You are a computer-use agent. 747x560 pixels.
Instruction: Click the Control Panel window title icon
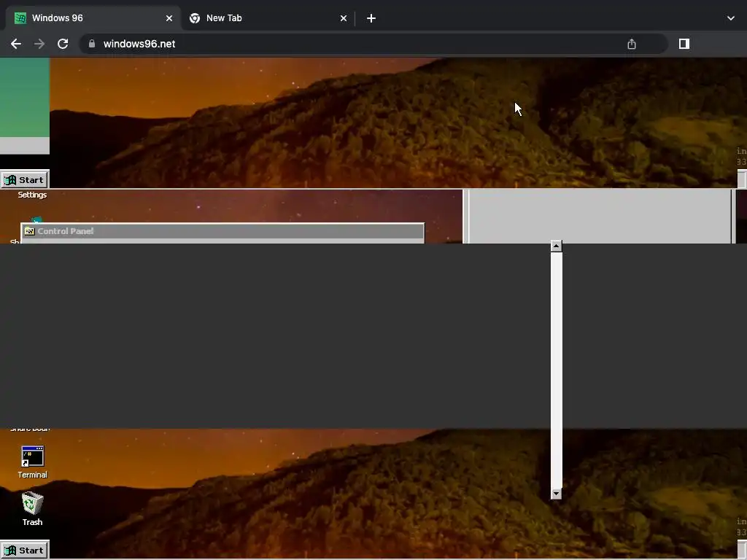pyautogui.click(x=29, y=231)
